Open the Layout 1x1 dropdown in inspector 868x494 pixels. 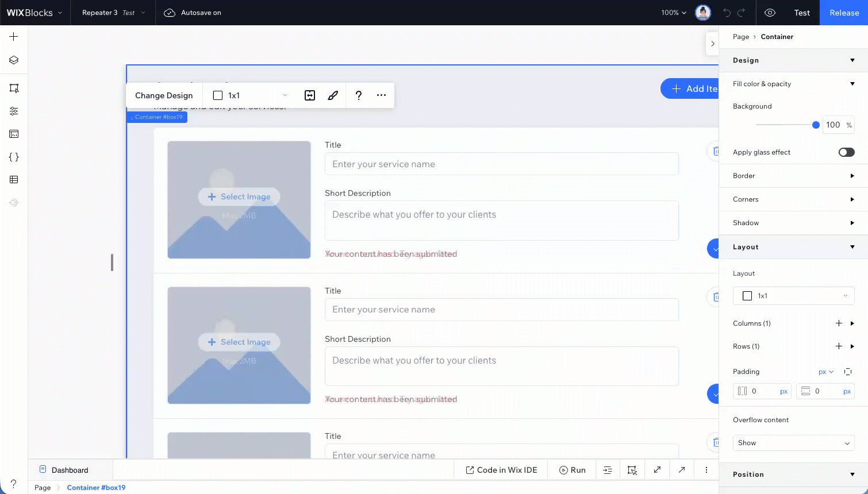coord(794,296)
